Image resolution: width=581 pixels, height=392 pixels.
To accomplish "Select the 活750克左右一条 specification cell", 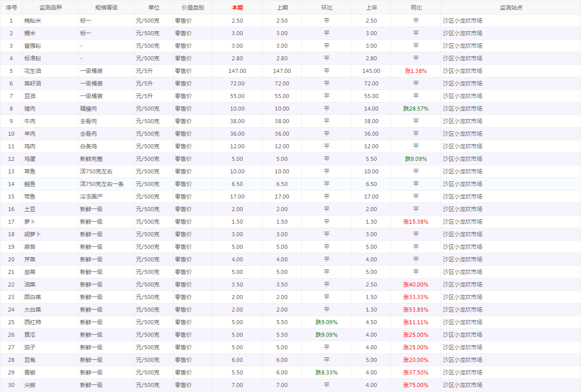I will coord(102,184).
